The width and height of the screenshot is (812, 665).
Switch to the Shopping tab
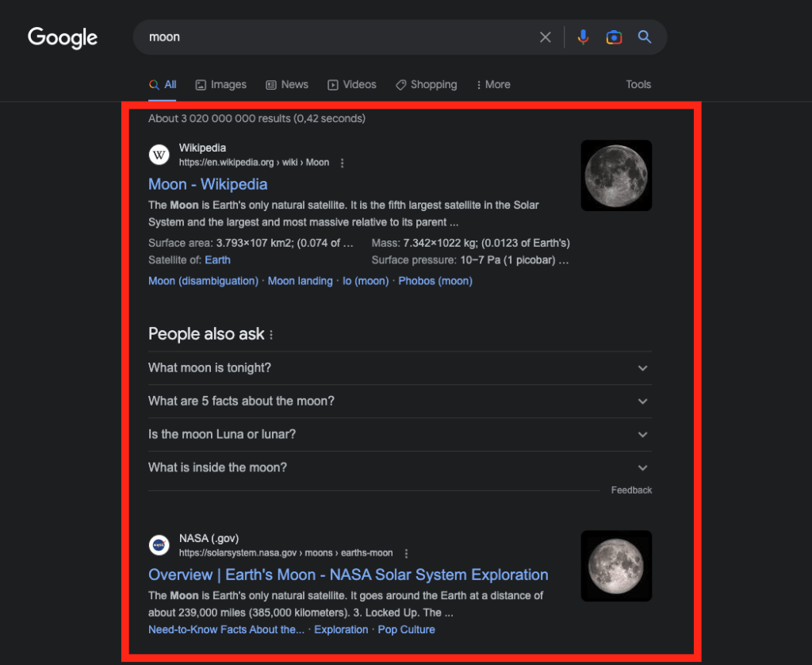[426, 84]
